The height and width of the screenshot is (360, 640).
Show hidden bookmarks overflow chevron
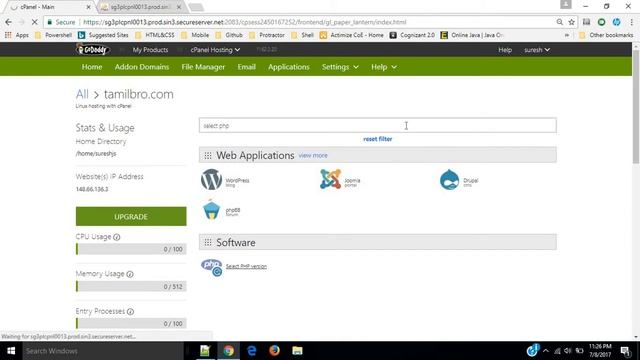tap(567, 35)
